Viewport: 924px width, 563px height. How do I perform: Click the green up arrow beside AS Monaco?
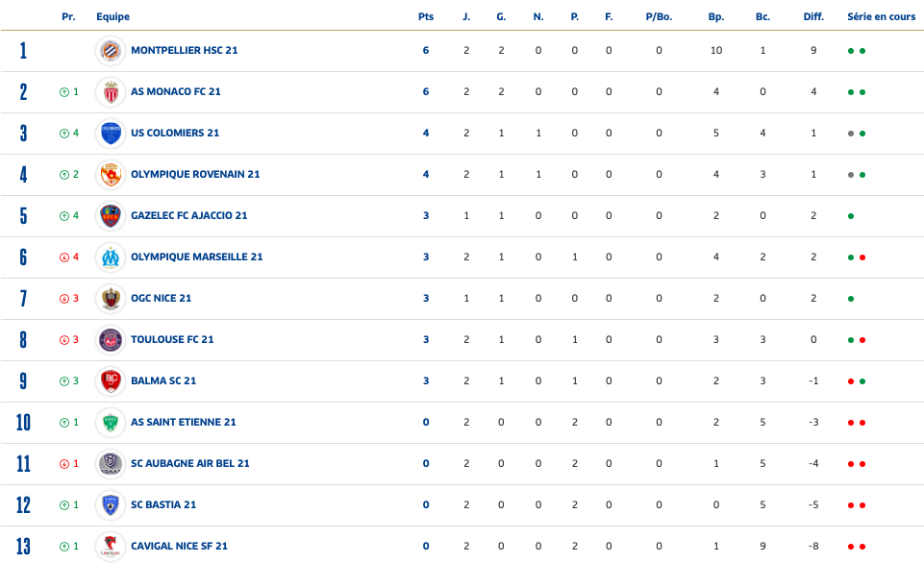coord(64,92)
